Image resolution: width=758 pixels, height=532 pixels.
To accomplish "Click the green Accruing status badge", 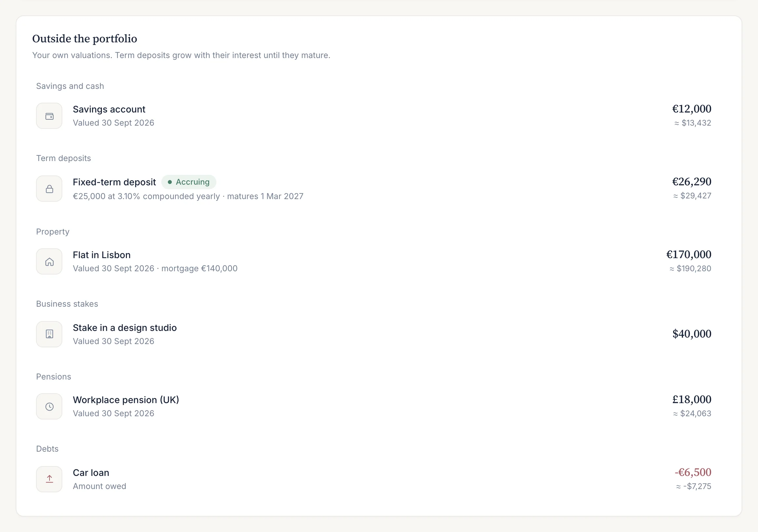I will [x=189, y=182].
